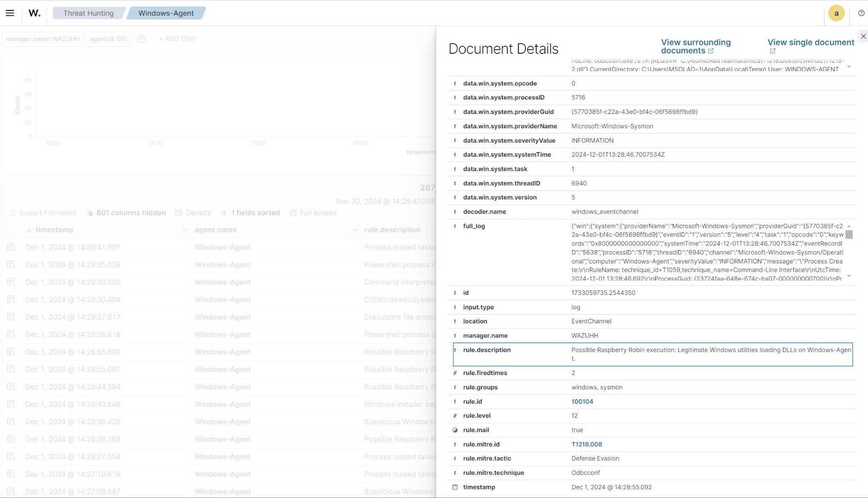This screenshot has height=498, width=868.
Task: Click the rule.firedtimes number type icon
Action: tap(455, 373)
